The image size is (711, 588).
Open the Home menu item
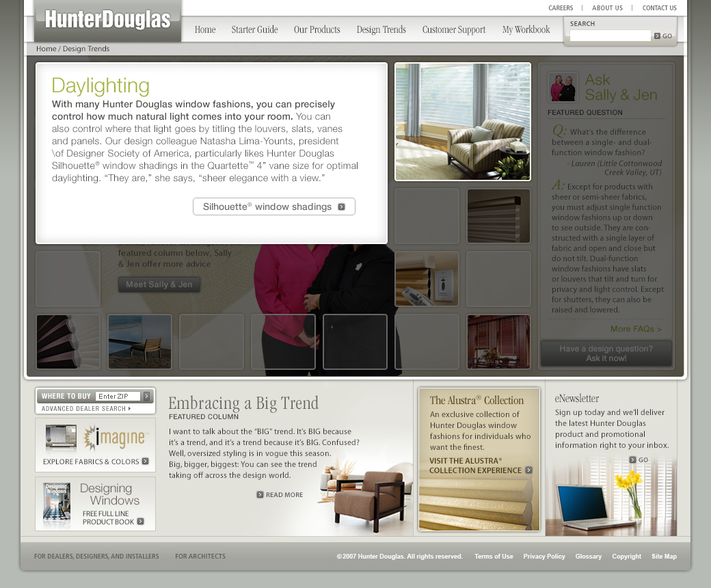(x=205, y=29)
